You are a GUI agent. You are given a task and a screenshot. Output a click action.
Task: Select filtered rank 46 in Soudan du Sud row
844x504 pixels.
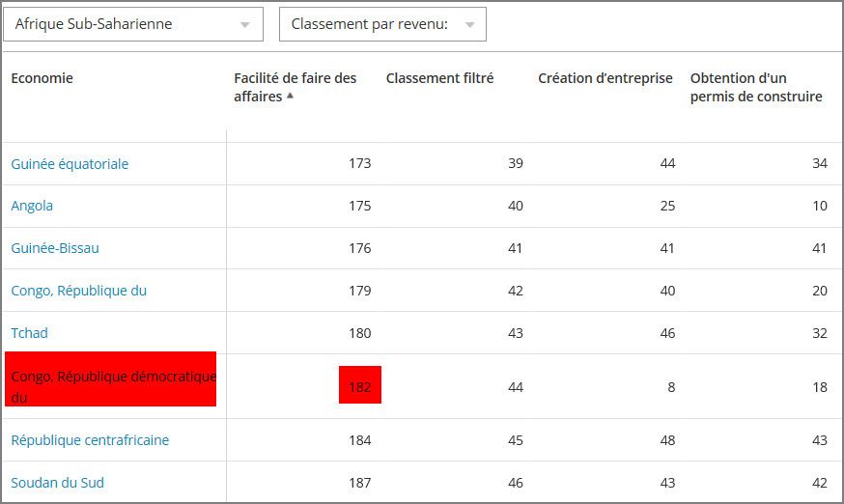tap(516, 483)
